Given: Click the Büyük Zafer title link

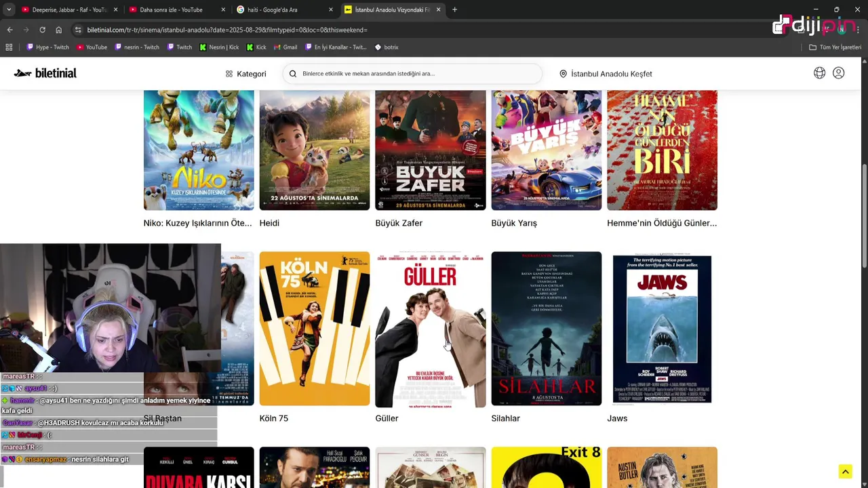Looking at the screenshot, I should [x=399, y=223].
